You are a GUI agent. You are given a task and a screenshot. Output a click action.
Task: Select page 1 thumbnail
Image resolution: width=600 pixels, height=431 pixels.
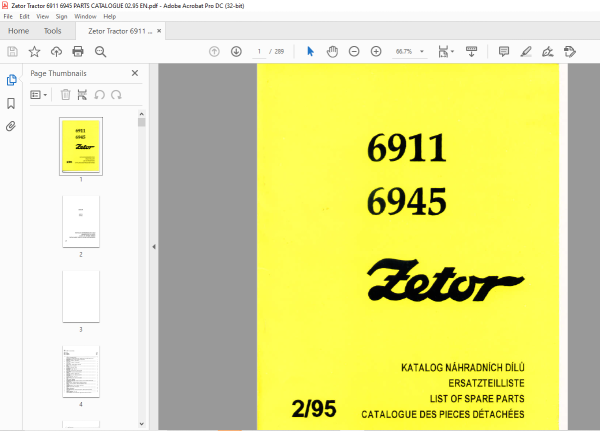click(81, 146)
